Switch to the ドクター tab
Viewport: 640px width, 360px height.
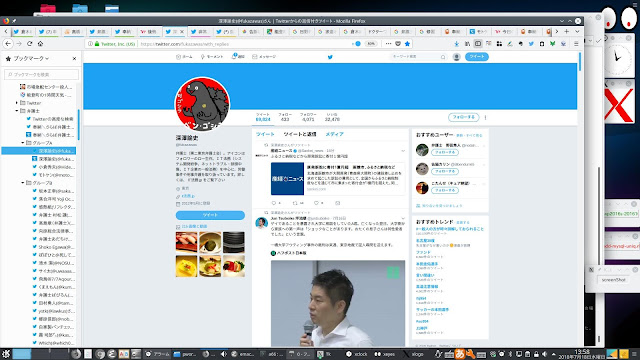[377, 31]
